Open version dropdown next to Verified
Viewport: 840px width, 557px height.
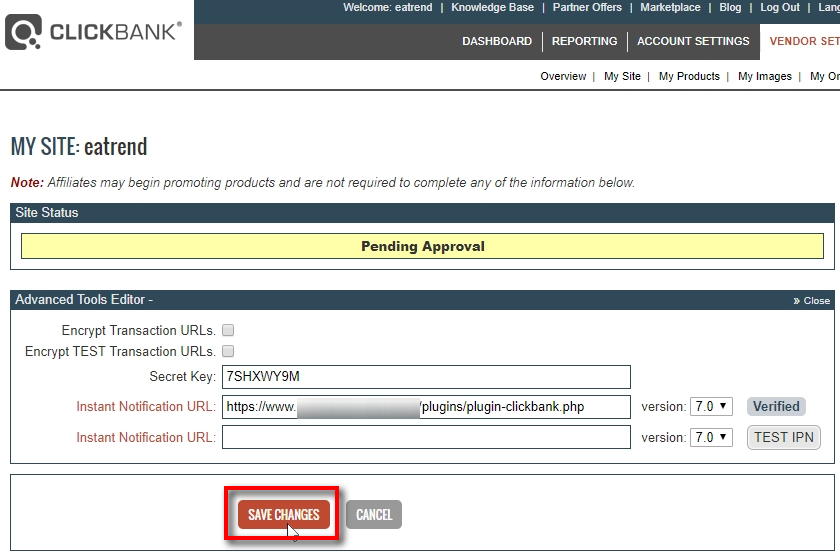[x=711, y=407]
